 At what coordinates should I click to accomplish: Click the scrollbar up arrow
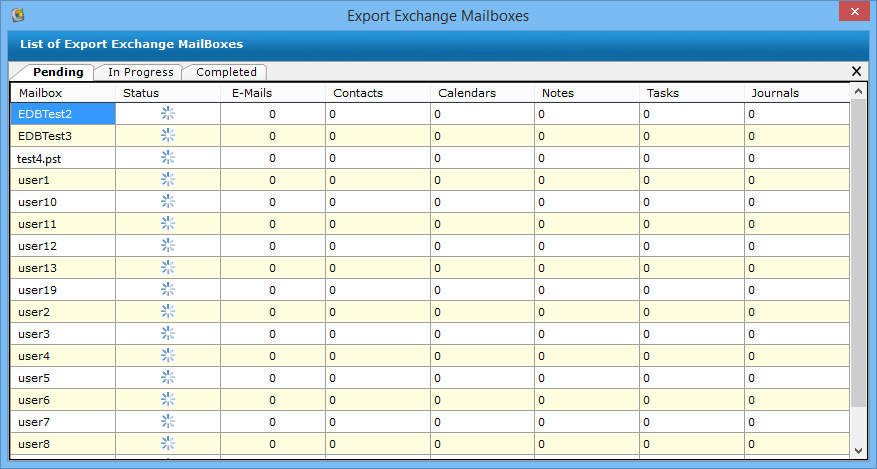858,91
